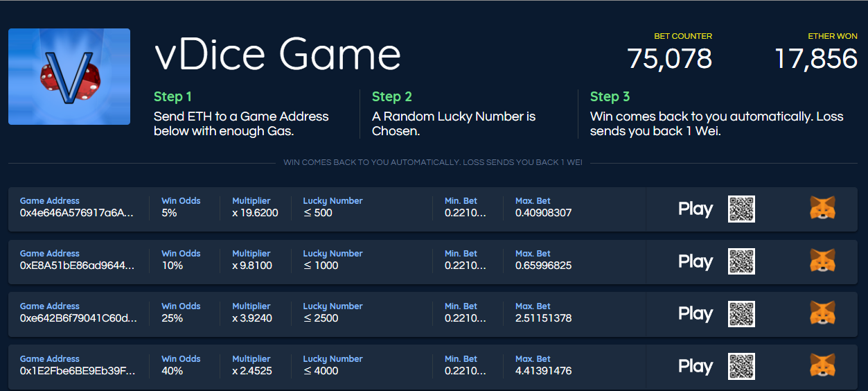
Task: Show QR code for 10% odds game
Action: click(741, 261)
